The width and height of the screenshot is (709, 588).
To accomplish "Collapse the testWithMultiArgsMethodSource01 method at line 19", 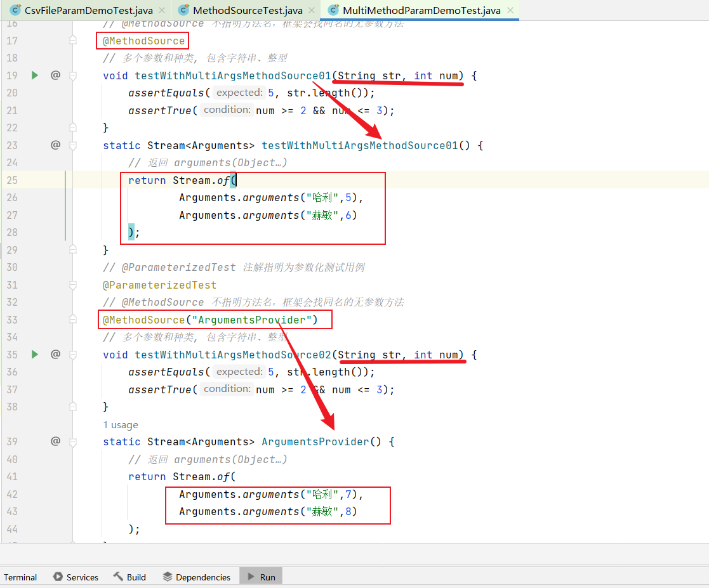I will coord(73,75).
